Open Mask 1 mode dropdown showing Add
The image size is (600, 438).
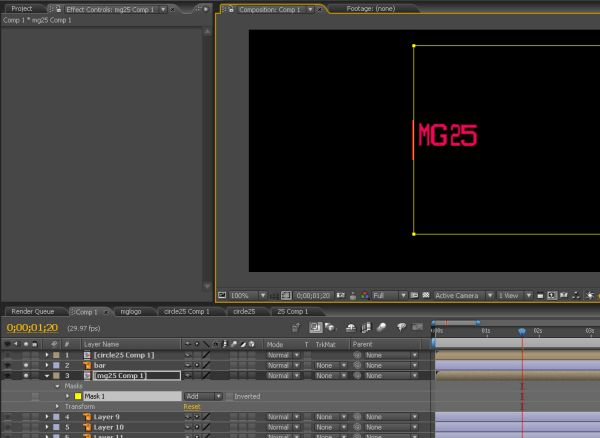pos(203,396)
